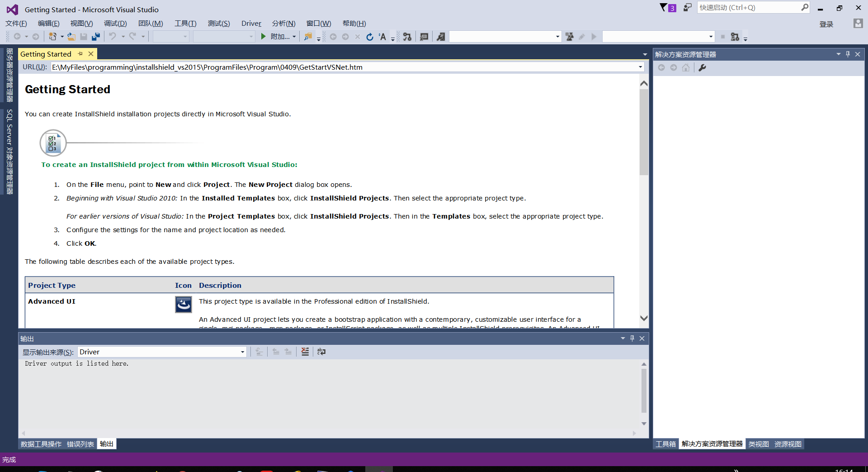
Task: Click the green Start attach play button
Action: pos(263,37)
